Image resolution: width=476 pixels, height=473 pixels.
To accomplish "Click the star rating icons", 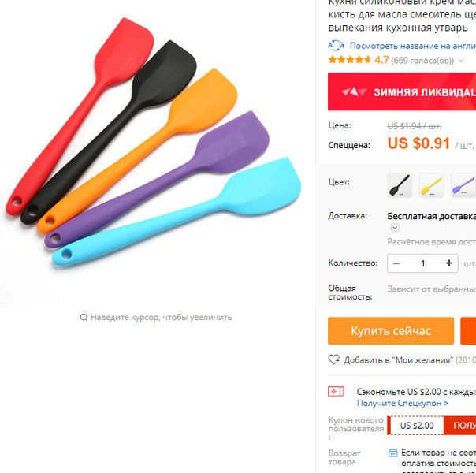I will point(350,60).
